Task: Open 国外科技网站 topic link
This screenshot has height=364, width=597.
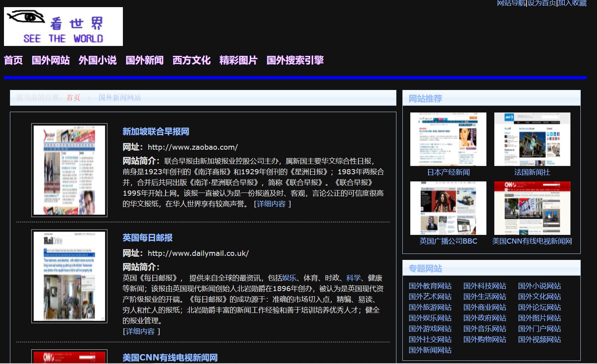Action: coord(485,286)
